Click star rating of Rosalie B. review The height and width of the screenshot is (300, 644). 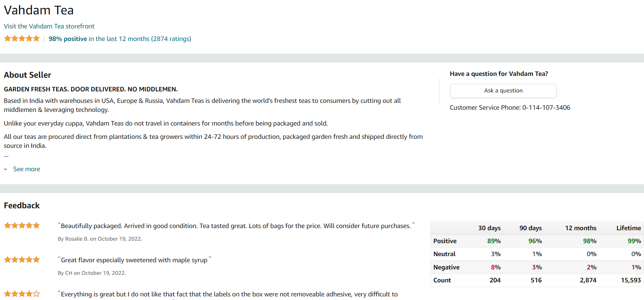tap(22, 226)
